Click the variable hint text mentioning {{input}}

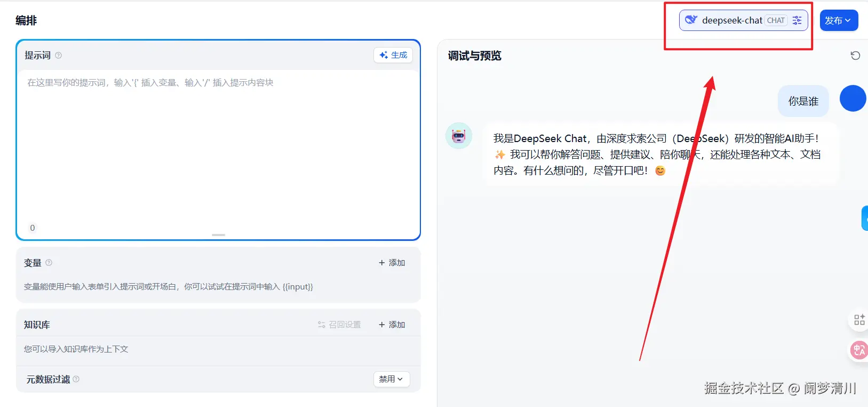tap(168, 286)
